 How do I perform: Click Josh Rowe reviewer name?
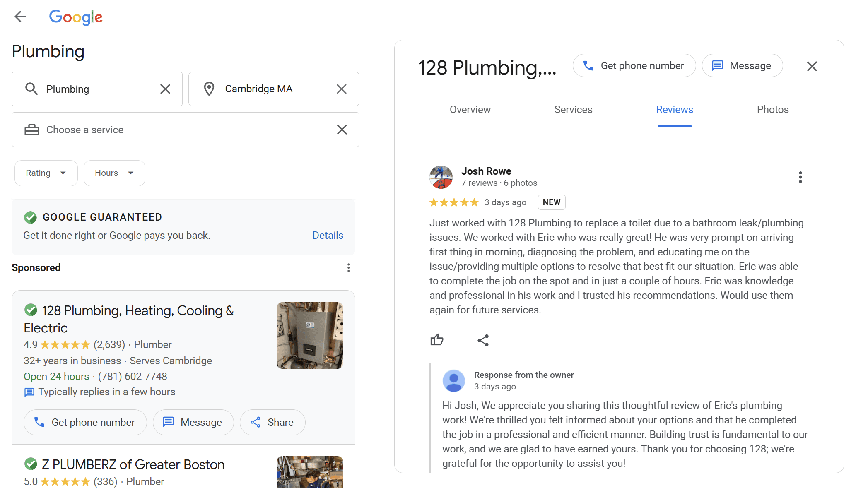click(x=486, y=171)
